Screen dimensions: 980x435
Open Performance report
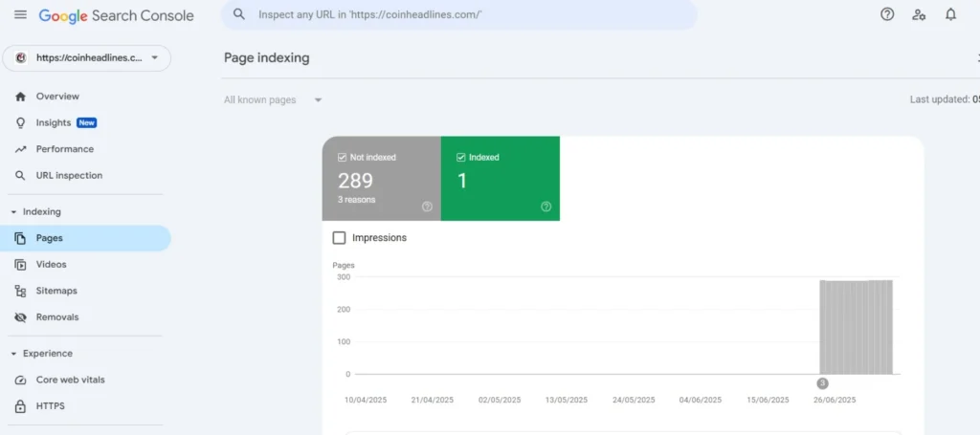pyautogui.click(x=65, y=149)
